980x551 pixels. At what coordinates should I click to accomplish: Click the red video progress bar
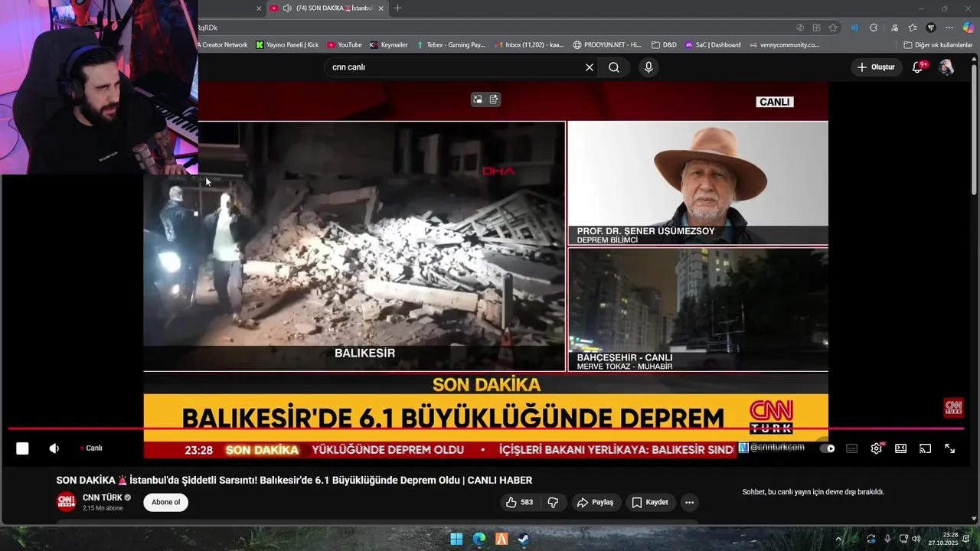pyautogui.click(x=485, y=429)
